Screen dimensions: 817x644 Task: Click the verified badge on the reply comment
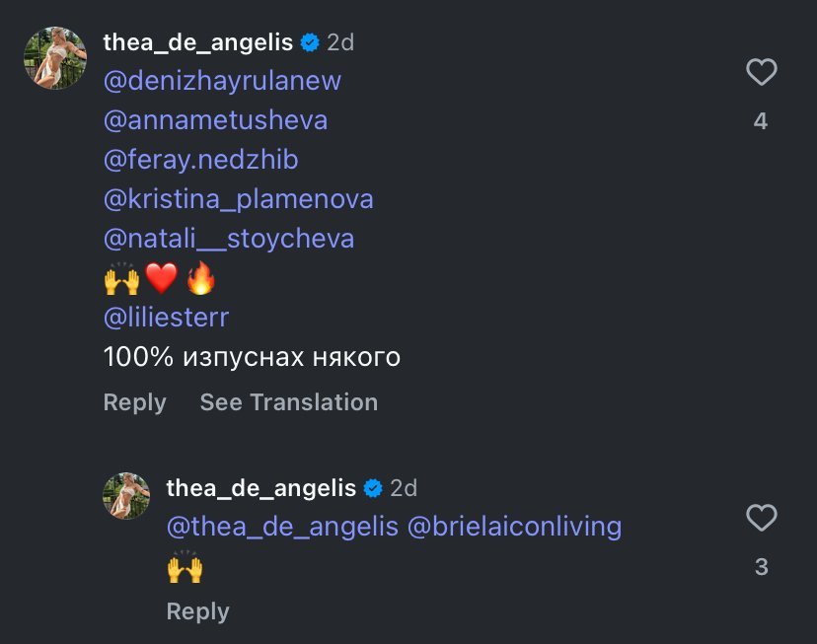tap(373, 488)
